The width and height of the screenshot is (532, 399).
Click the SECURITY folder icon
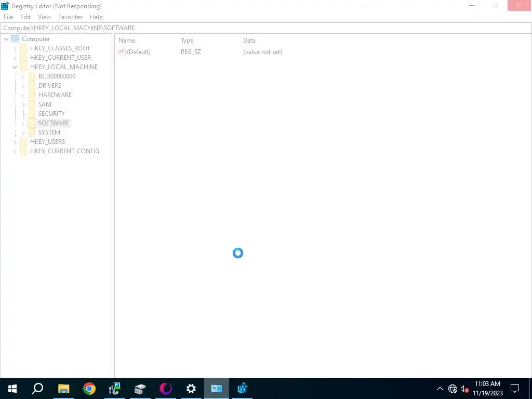(x=32, y=114)
